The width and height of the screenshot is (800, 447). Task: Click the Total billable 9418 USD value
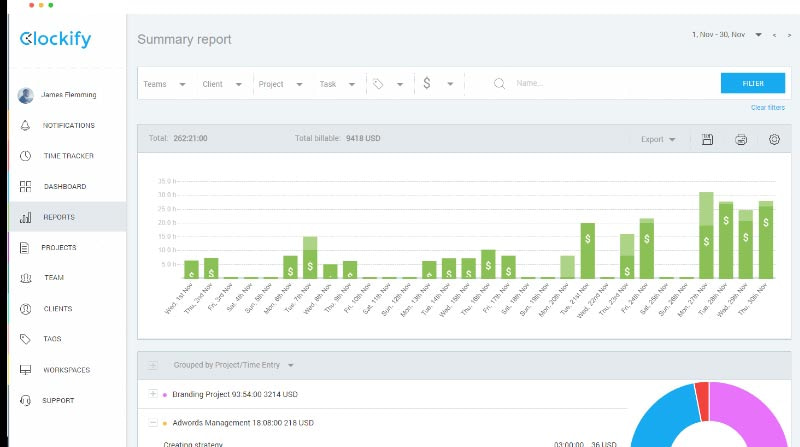(x=363, y=138)
